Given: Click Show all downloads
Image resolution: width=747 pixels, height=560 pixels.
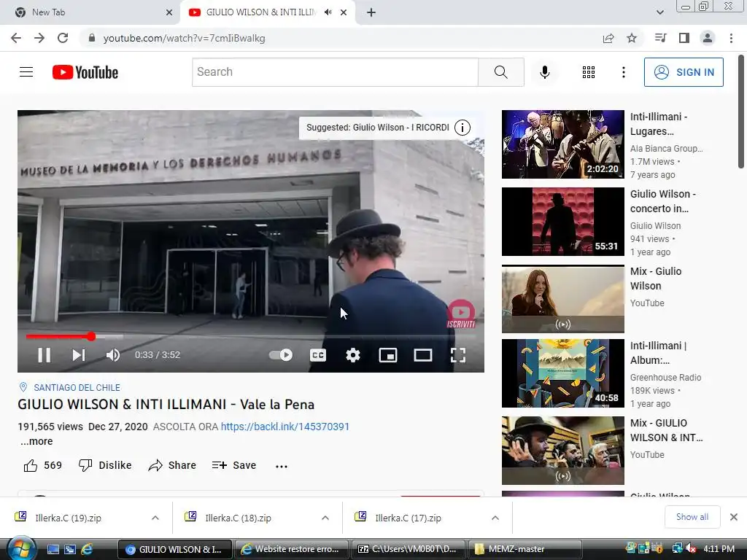Looking at the screenshot, I should tap(692, 517).
